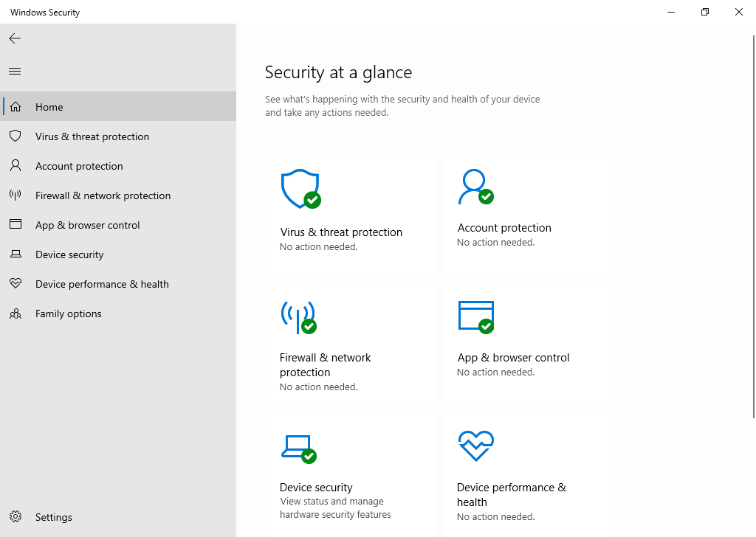Screen dimensions: 756x537
Task: Open the Device performance & health heart tile icon
Action: (475, 446)
